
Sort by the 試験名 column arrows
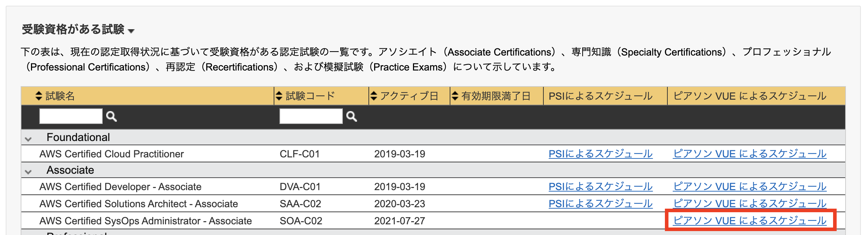[x=39, y=96]
